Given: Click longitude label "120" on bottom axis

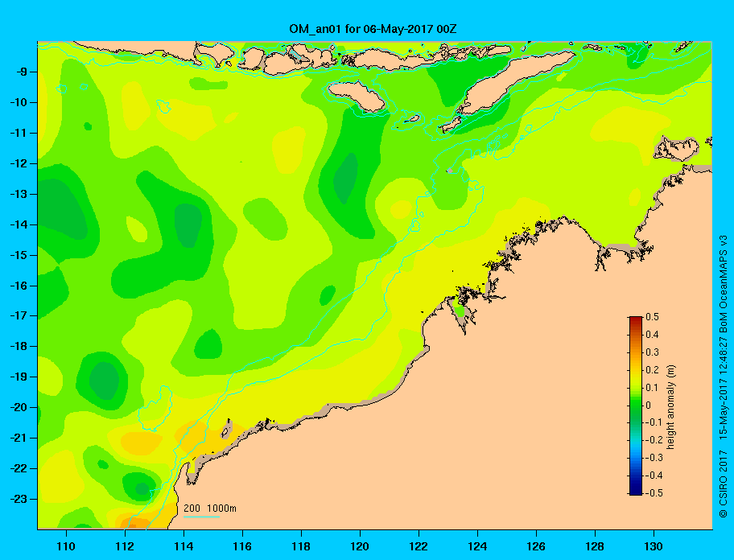Looking at the screenshot, I should click(x=360, y=546).
